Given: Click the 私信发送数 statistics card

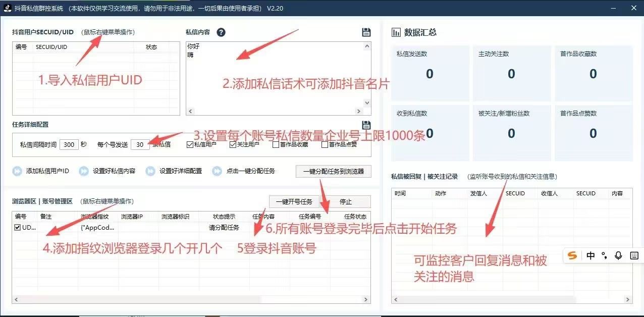Looking at the screenshot, I should 430,73.
